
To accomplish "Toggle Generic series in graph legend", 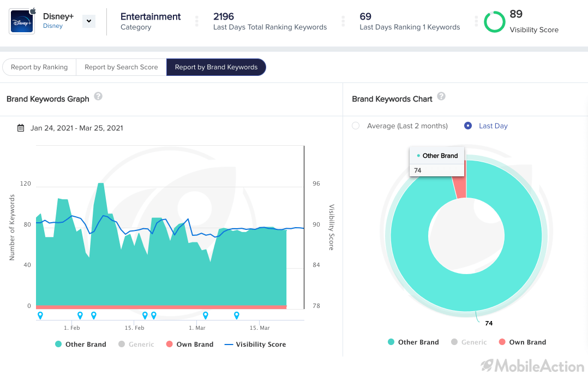I will pyautogui.click(x=136, y=345).
